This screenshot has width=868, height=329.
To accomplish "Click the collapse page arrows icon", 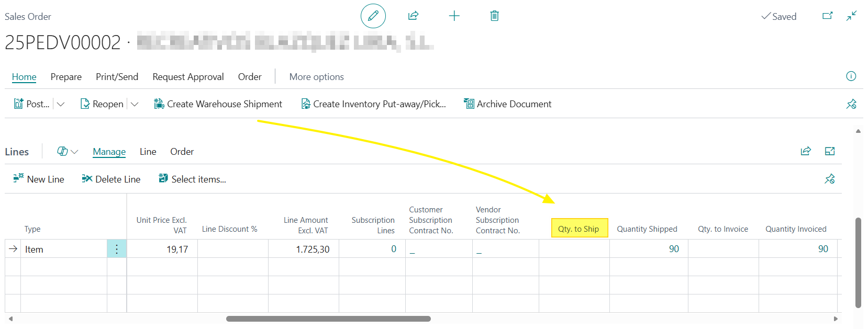I will [852, 16].
